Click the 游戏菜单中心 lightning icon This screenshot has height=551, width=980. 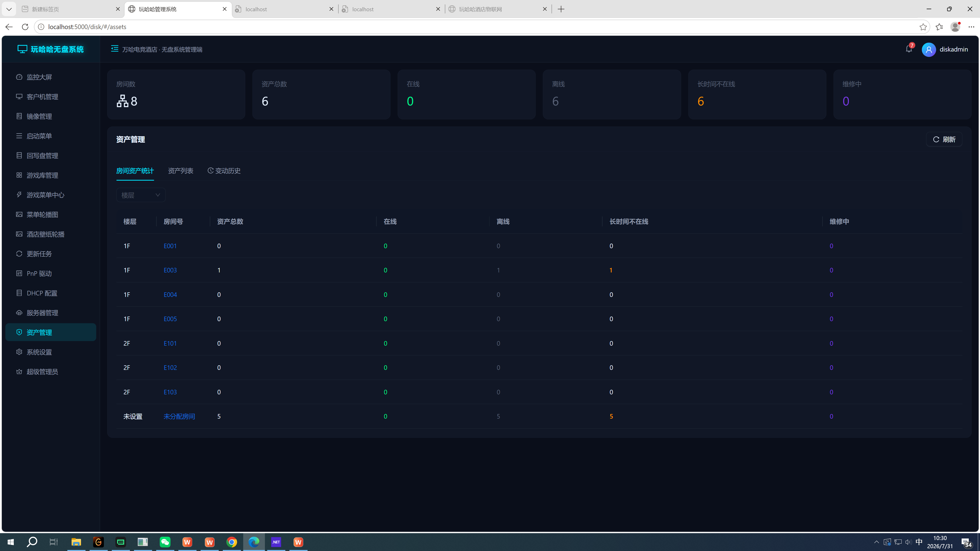[x=19, y=195]
